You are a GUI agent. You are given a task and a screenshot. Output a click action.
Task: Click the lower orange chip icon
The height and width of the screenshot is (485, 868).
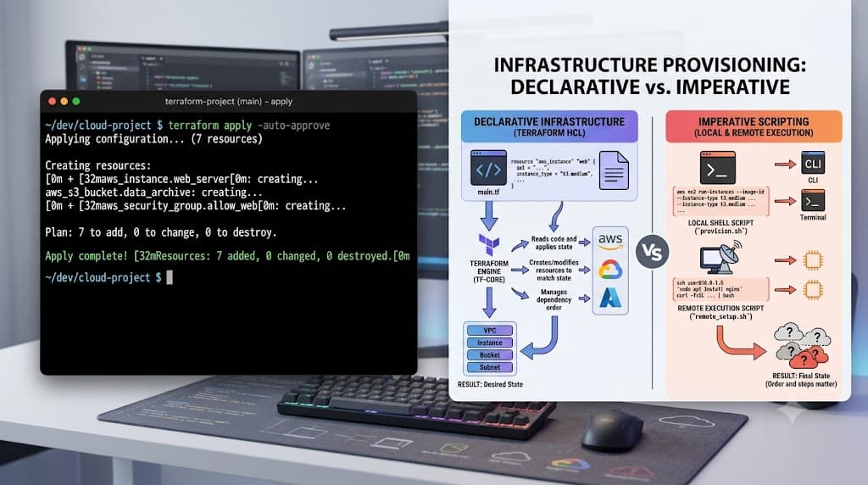[x=813, y=290]
